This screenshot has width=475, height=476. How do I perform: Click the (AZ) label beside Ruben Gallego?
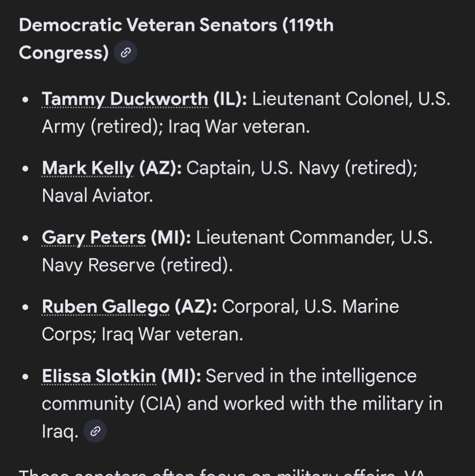196,306
